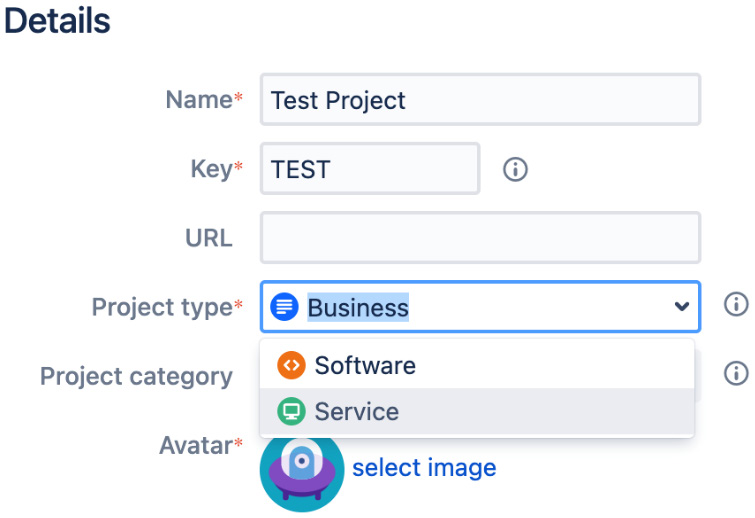Viewport: 755px width, 518px height.
Task: Click the Key field containing TEST
Action: pyautogui.click(x=370, y=168)
